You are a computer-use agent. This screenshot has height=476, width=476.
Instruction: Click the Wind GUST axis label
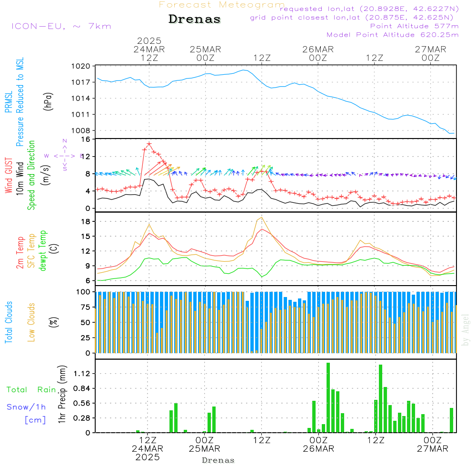9,175
